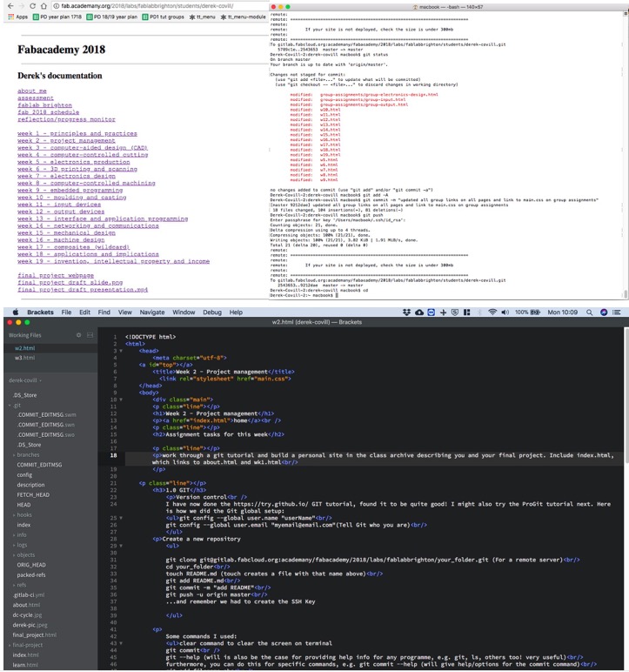Click the TeamViewer menu bar icon
Screen dimensions: 629x672
(431, 312)
